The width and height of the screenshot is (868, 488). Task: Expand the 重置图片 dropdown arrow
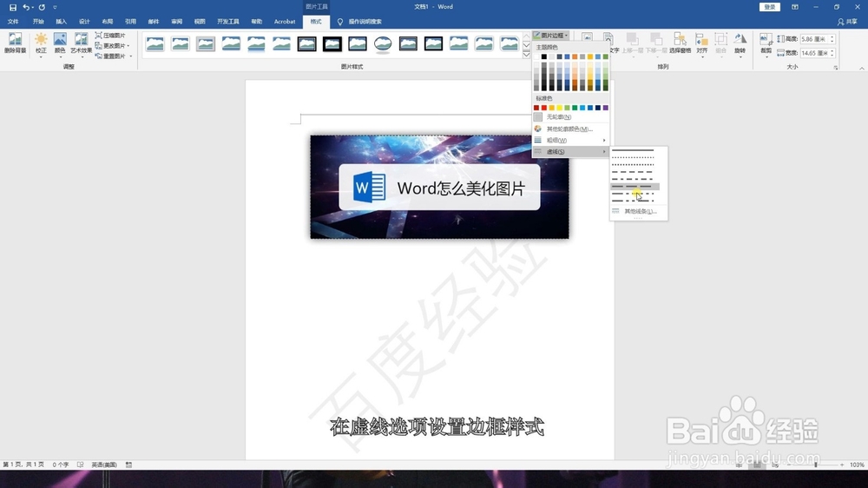click(131, 56)
